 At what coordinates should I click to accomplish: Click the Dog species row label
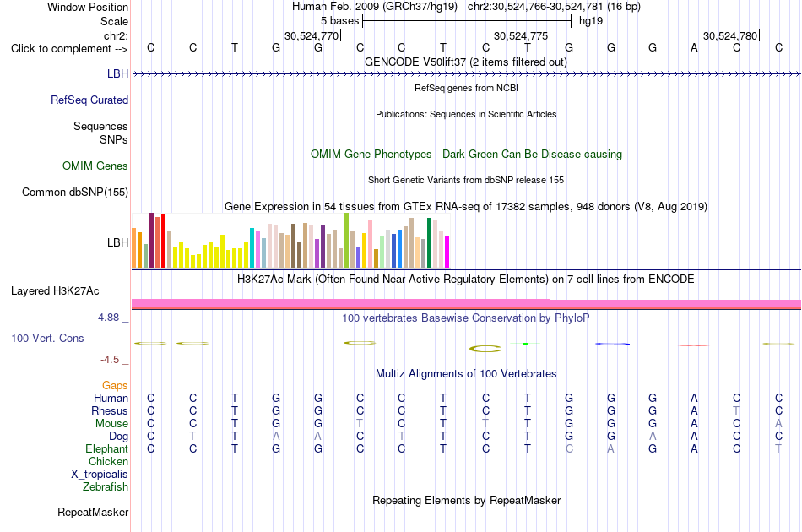click(x=119, y=436)
